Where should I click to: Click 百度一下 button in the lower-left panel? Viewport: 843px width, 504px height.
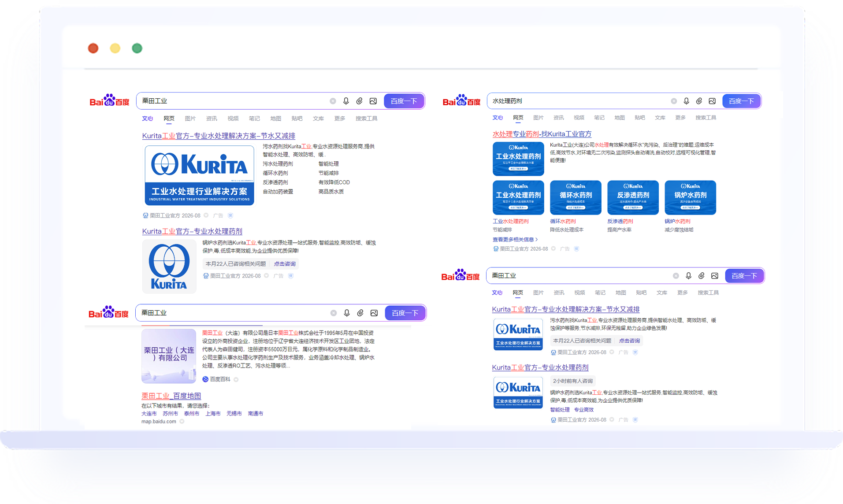coord(405,313)
